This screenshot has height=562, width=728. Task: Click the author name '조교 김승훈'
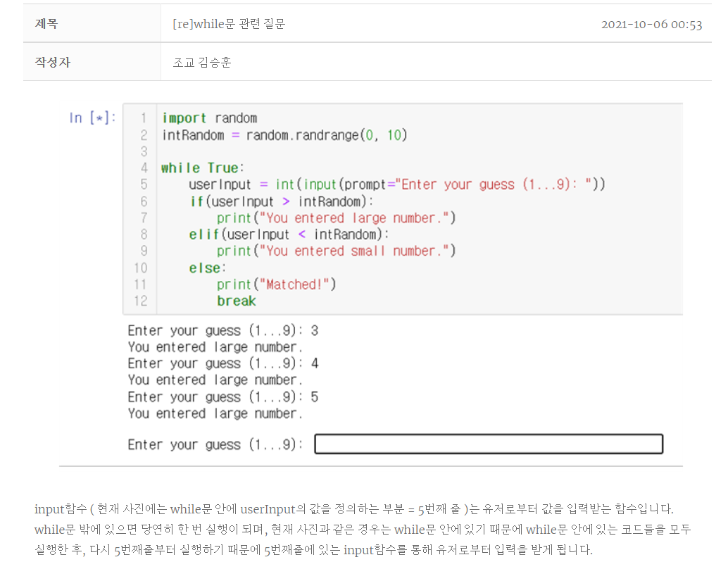pos(202,62)
